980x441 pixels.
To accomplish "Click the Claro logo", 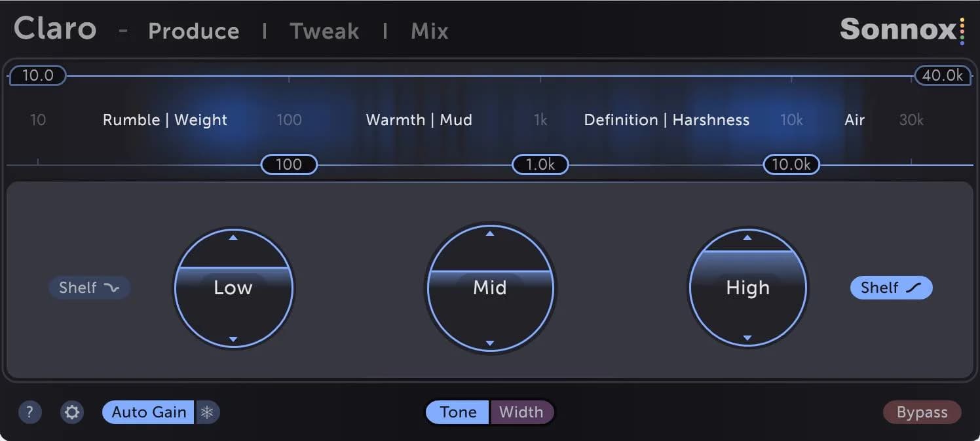I will coord(54,29).
